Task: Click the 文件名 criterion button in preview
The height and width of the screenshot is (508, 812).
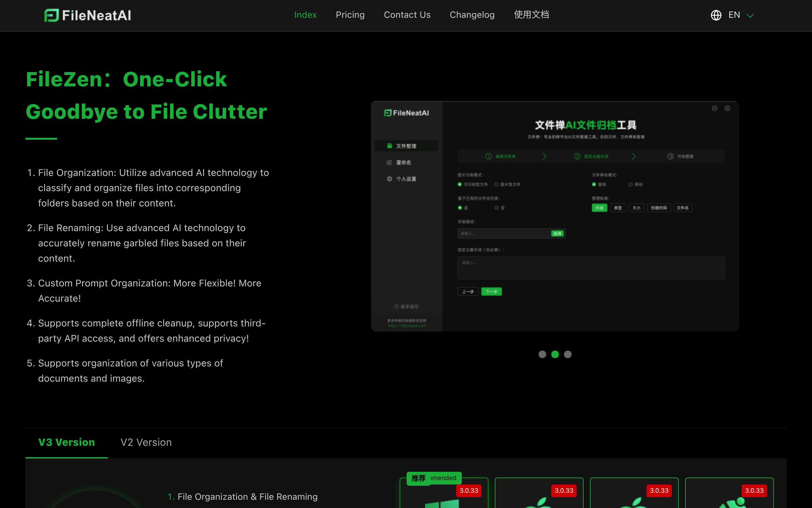Action: tap(683, 208)
